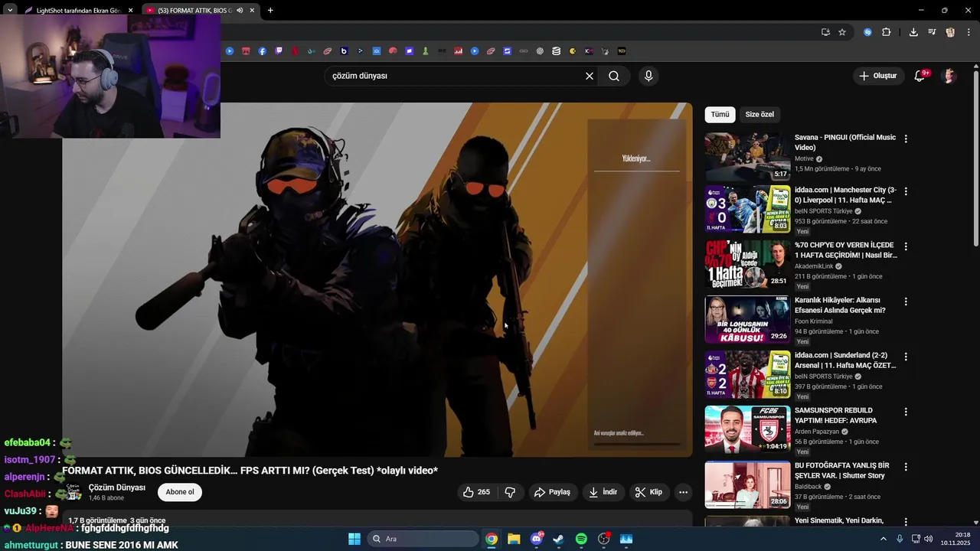Open Chrome three-dot menu
This screenshot has height=551, width=980.
pyautogui.click(x=969, y=32)
